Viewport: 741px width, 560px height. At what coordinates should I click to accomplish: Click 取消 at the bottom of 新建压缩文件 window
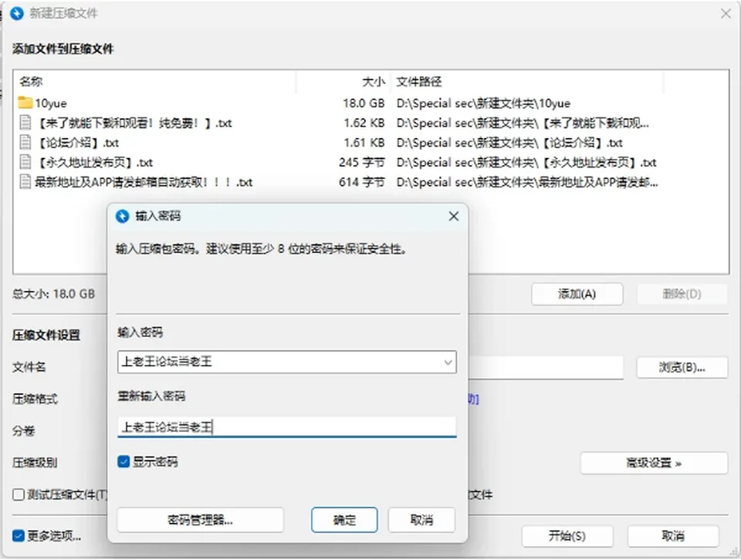point(673,536)
